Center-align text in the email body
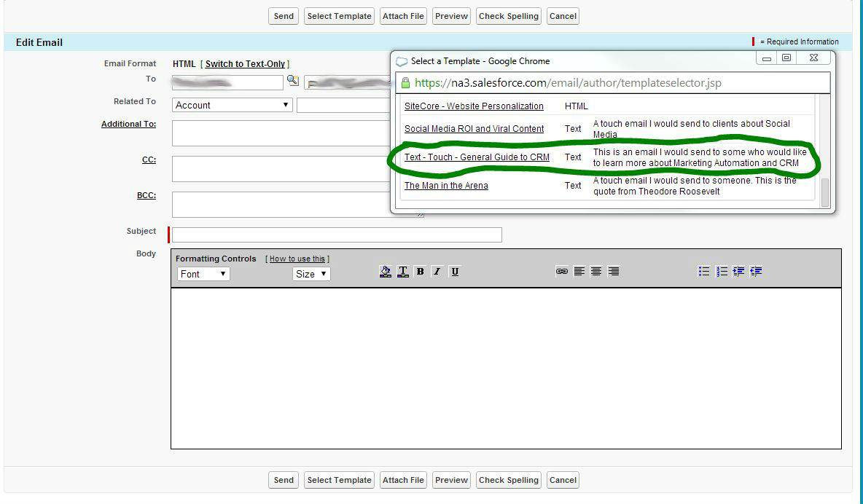 (x=596, y=272)
